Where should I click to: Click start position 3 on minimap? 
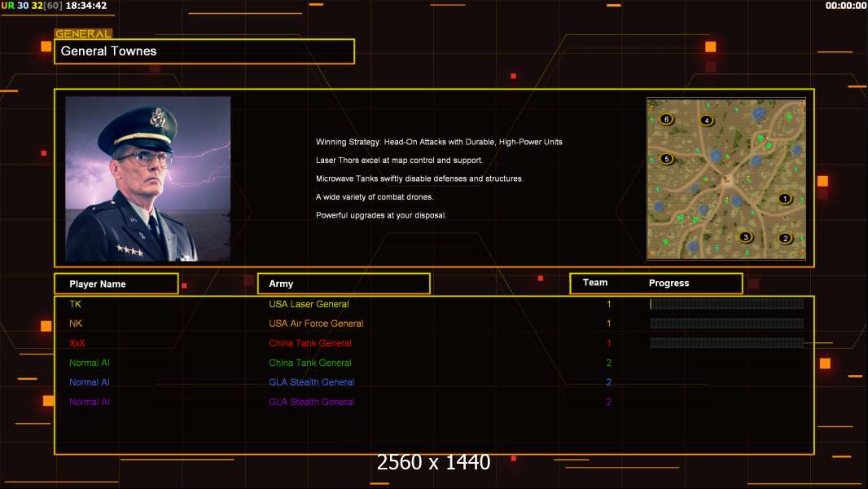(746, 237)
